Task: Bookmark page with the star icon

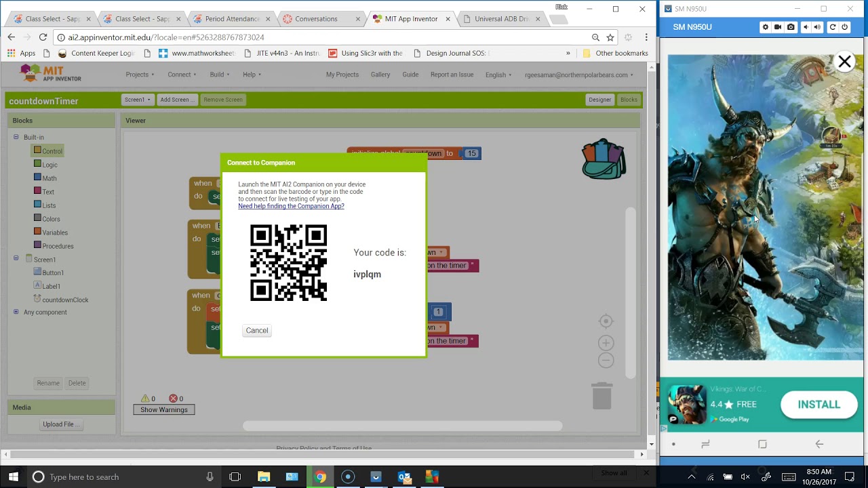Action: [610, 37]
